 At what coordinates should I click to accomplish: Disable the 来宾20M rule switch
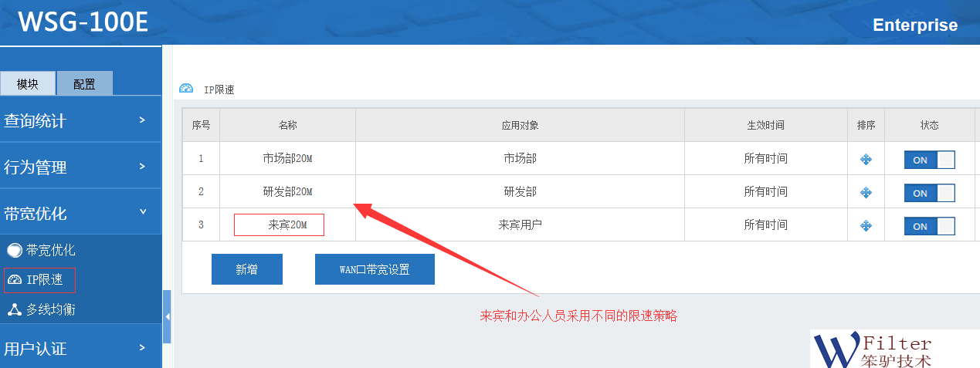[x=929, y=226]
